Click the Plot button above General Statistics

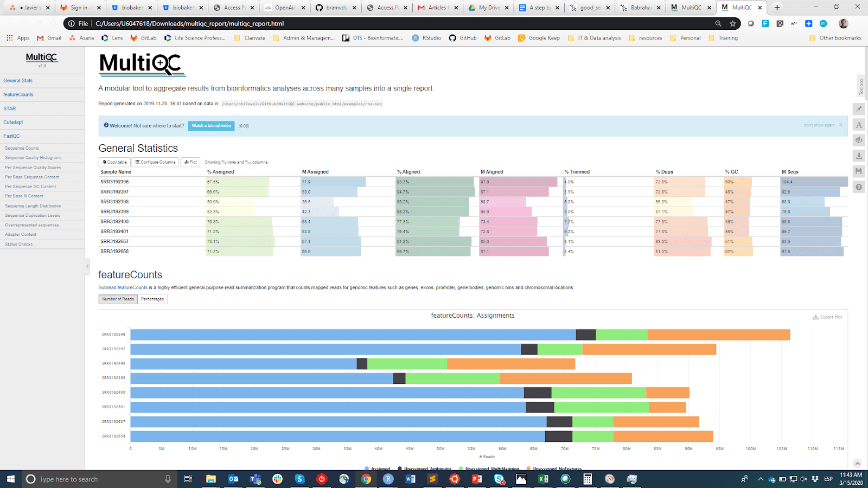pyautogui.click(x=190, y=162)
